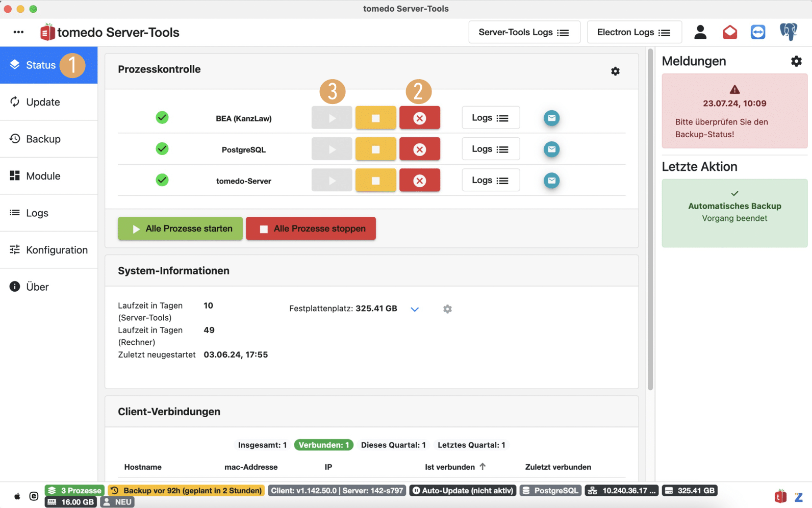
Task: Click the IP address status badge
Action: 622,491
